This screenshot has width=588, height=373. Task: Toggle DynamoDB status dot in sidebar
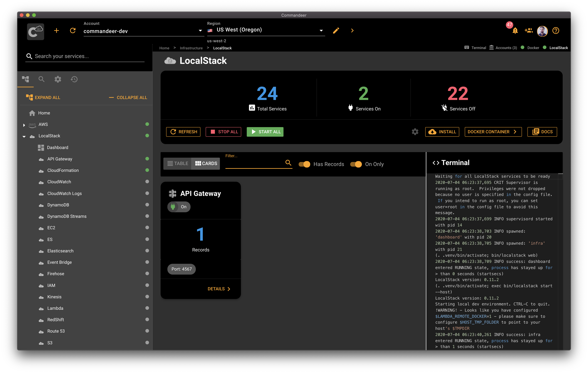pos(147,205)
